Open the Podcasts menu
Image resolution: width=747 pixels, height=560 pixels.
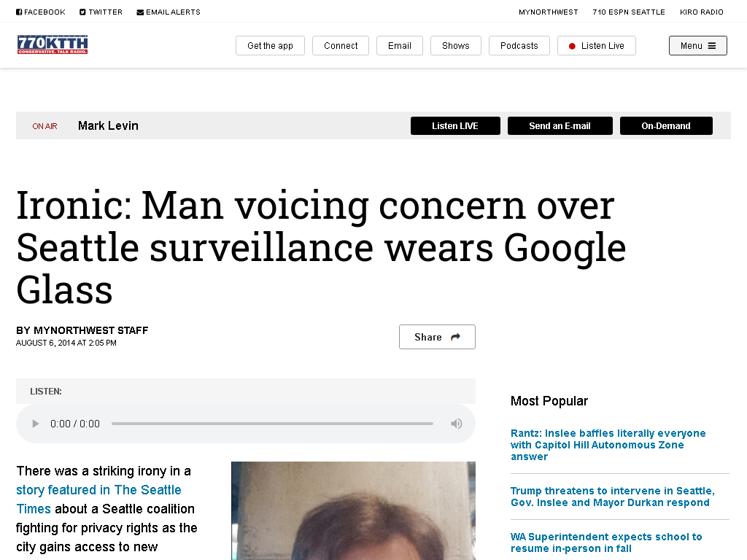pyautogui.click(x=519, y=46)
